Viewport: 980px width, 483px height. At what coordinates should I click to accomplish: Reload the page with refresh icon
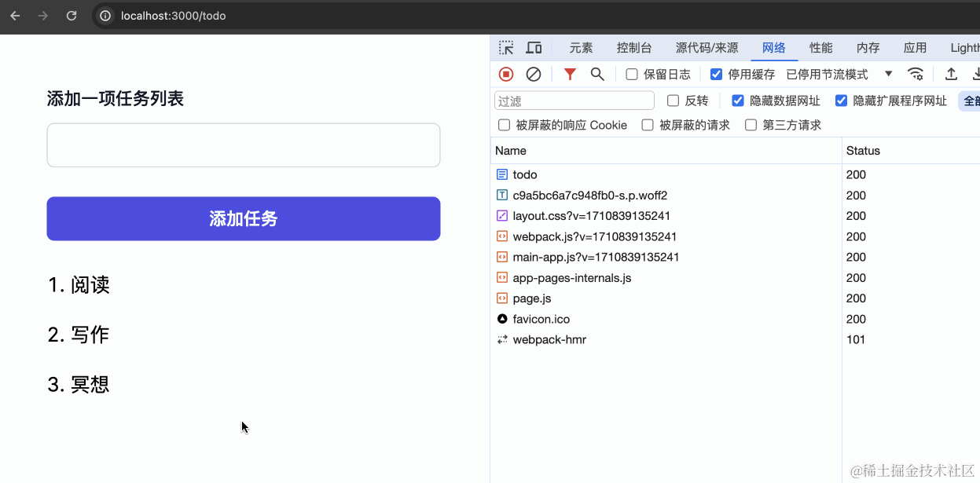(x=72, y=16)
